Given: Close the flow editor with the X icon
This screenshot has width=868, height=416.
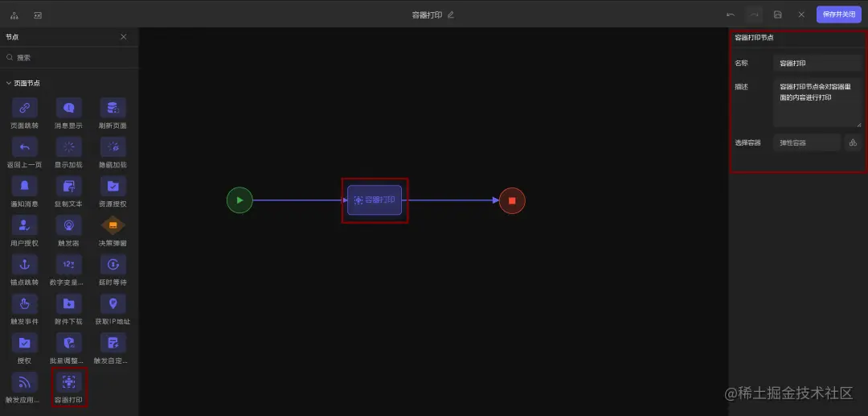Looking at the screenshot, I should point(801,15).
